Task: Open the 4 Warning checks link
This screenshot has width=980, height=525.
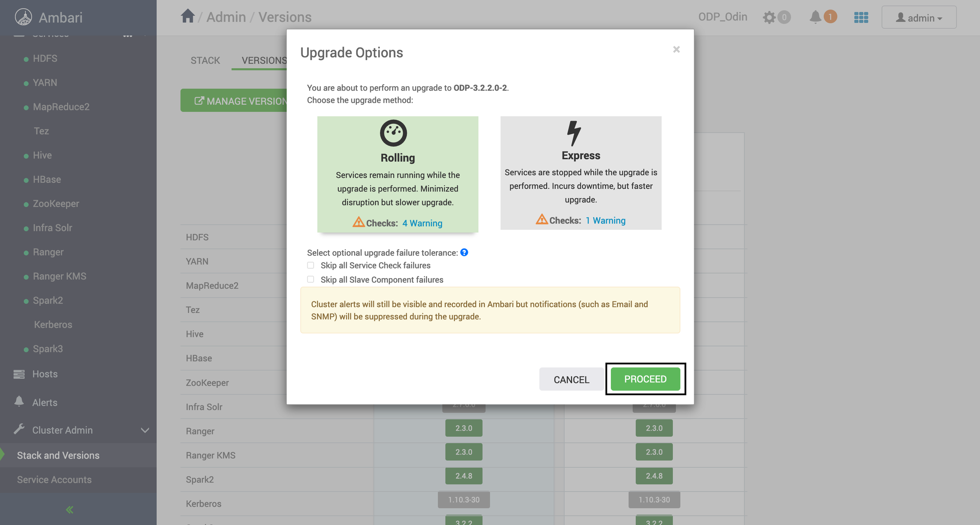Action: coord(422,223)
